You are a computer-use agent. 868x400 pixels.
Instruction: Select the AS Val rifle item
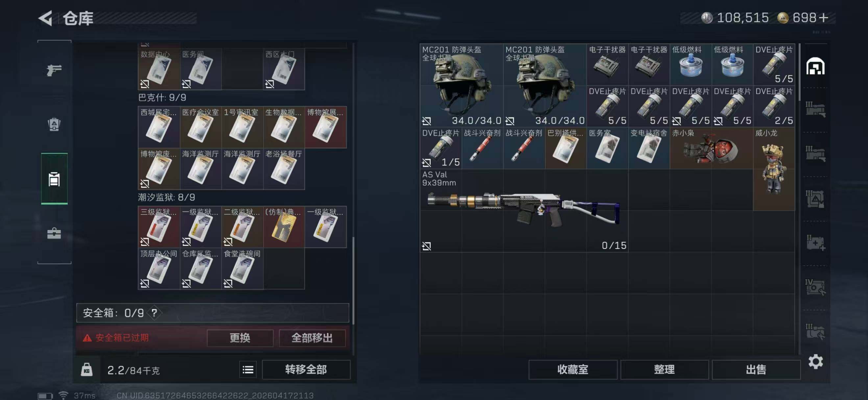(524, 211)
